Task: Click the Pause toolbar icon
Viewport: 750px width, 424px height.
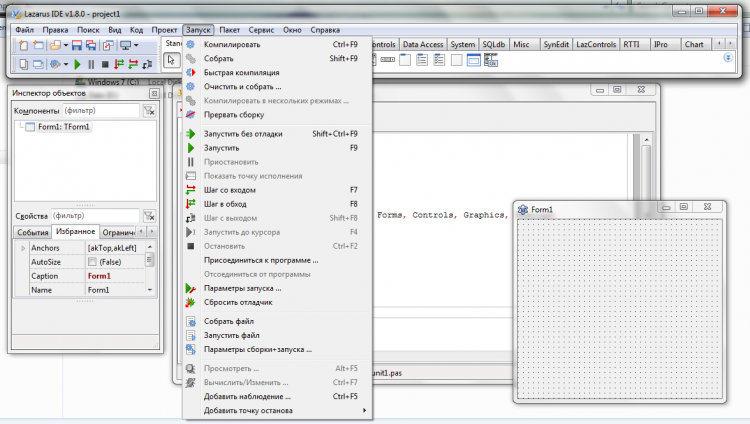Action: tap(91, 64)
